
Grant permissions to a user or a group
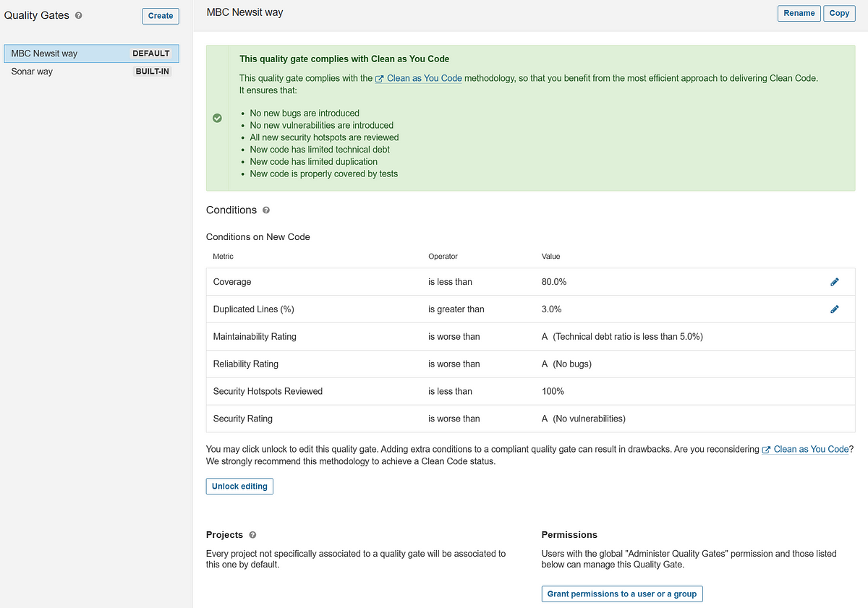pos(622,594)
